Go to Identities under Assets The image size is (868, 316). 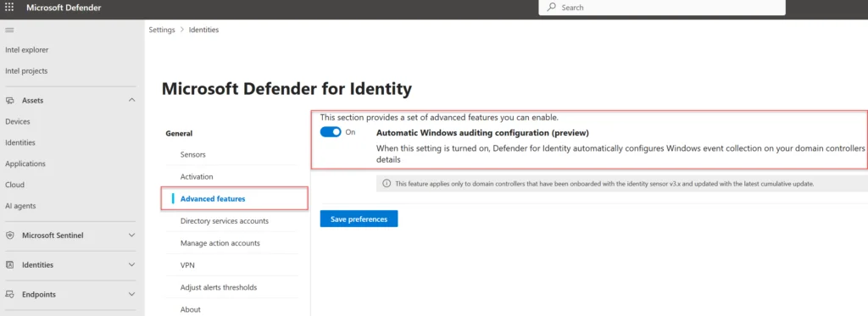20,143
